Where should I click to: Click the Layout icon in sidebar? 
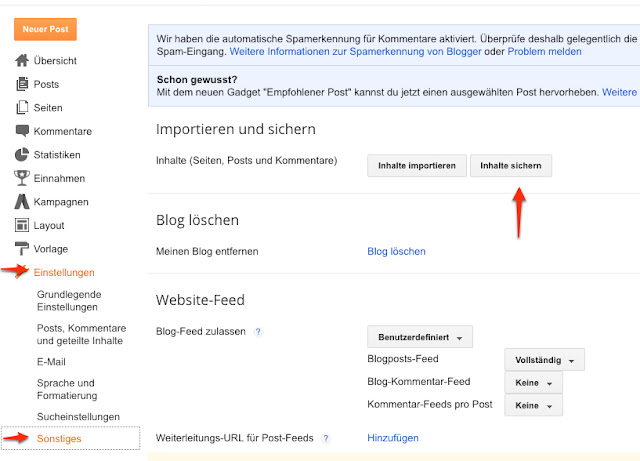pos(22,225)
